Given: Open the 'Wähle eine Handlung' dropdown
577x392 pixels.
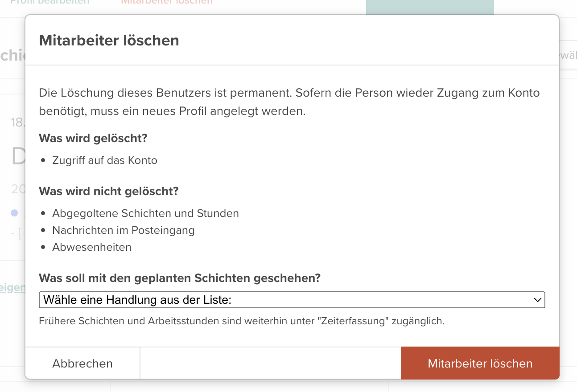Looking at the screenshot, I should tap(292, 300).
